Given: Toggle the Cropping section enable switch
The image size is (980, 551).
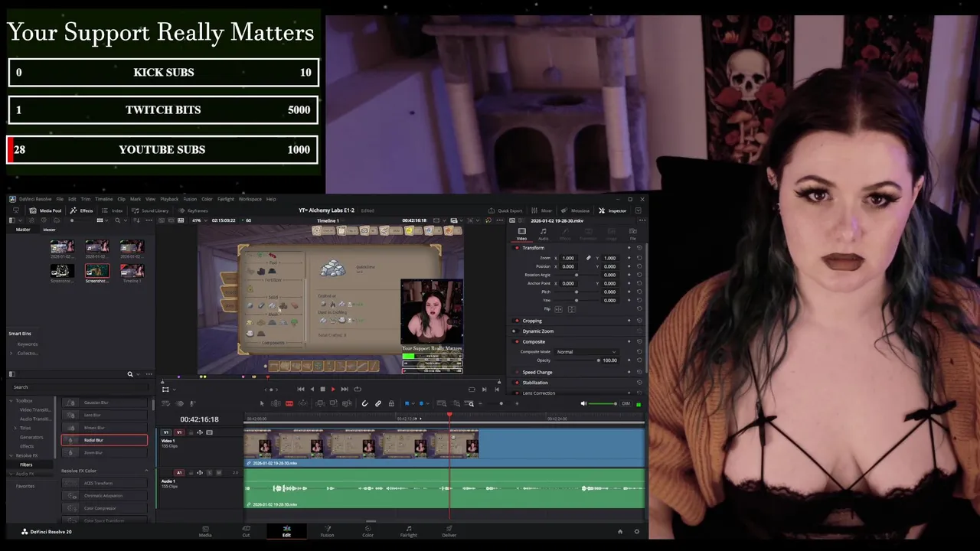Looking at the screenshot, I should click(x=516, y=321).
